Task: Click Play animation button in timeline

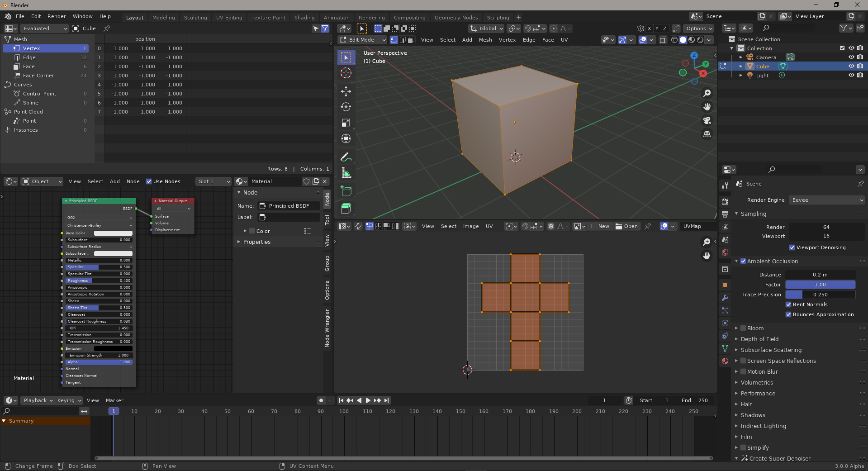Action: pos(368,400)
